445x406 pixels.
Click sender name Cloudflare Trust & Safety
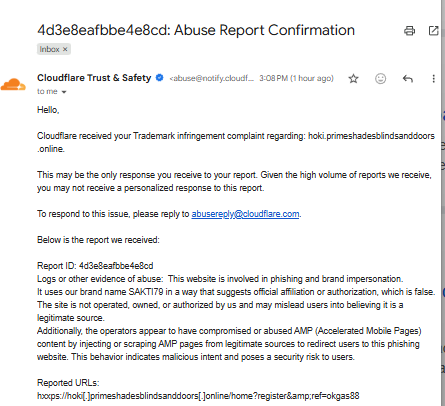94,78
